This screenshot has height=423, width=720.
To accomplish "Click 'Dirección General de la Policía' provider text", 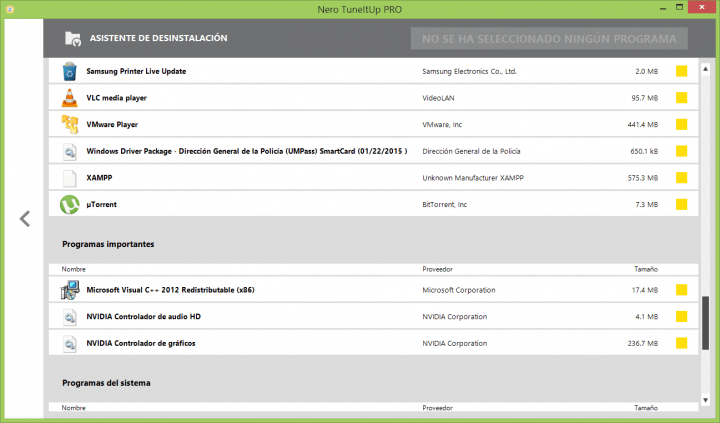I will (x=471, y=151).
